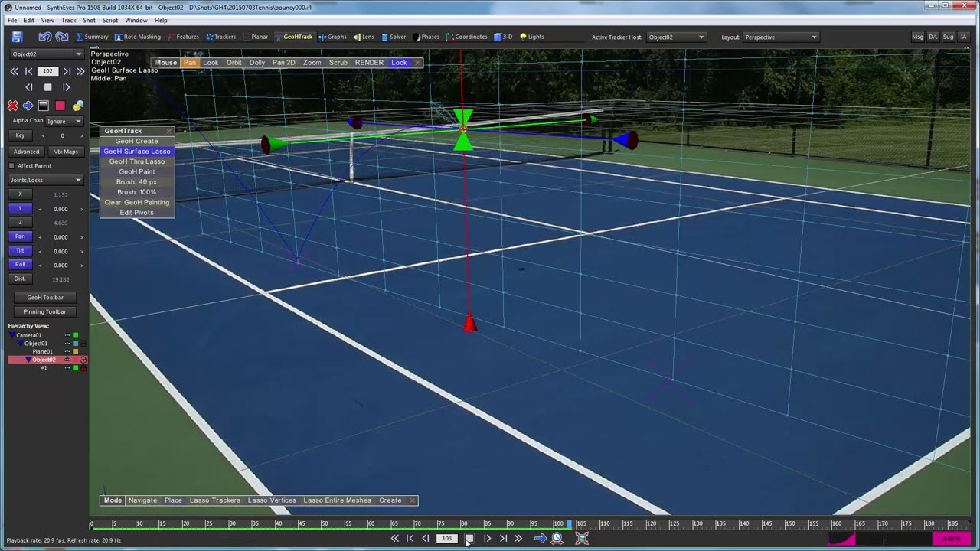Open the Layout Perspective dropdown

780,37
